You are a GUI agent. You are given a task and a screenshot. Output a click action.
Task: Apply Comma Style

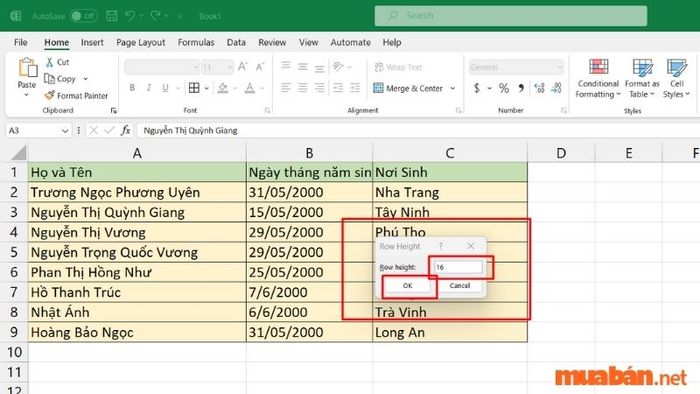pyautogui.click(x=521, y=88)
